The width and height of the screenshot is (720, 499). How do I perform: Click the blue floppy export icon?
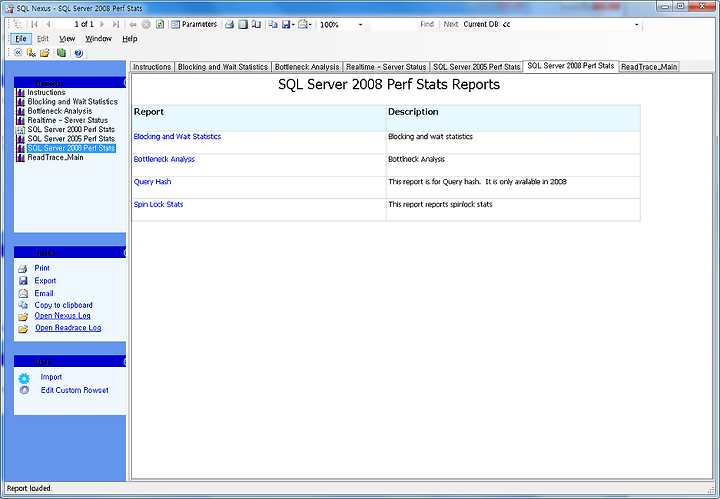click(x=286, y=24)
